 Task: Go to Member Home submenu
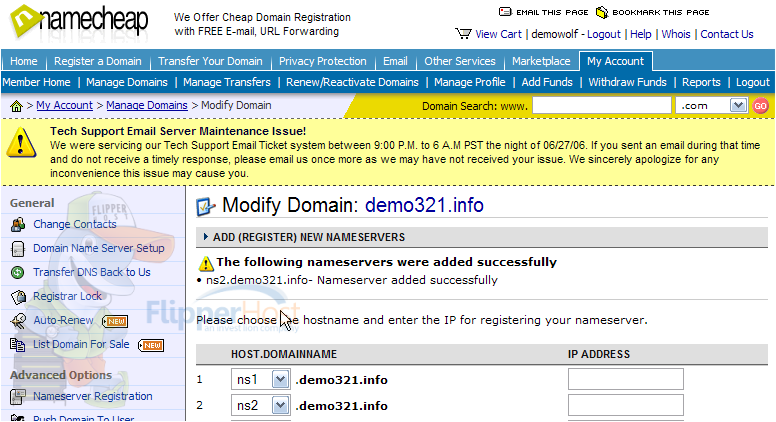[36, 82]
